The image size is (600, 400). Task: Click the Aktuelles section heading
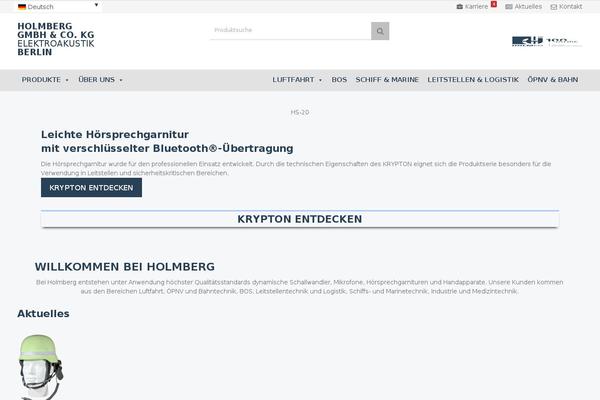click(x=43, y=313)
